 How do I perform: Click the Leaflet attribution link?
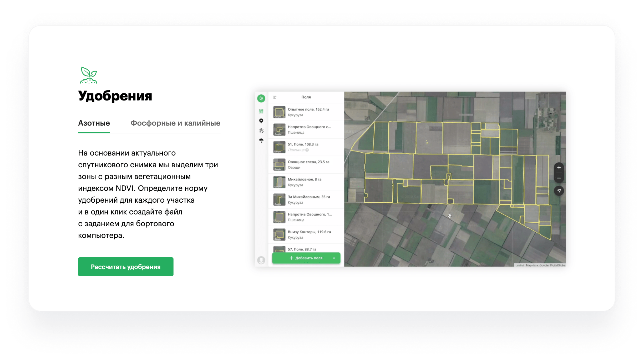coord(519,265)
